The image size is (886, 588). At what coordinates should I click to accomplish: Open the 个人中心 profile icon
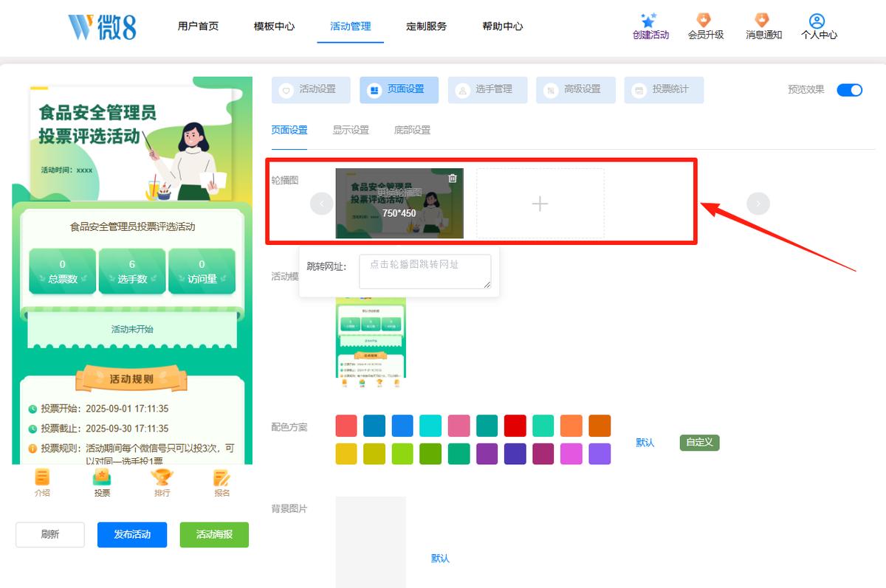[817, 21]
